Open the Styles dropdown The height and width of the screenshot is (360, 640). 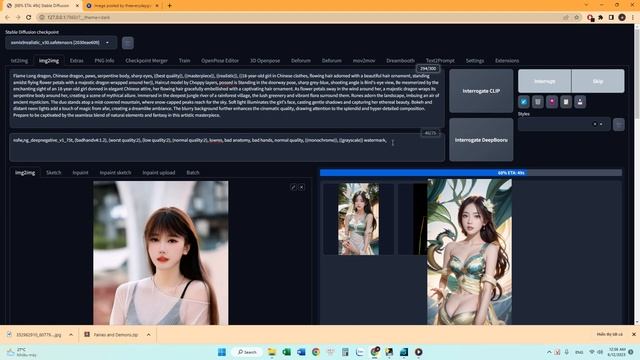(x=564, y=124)
